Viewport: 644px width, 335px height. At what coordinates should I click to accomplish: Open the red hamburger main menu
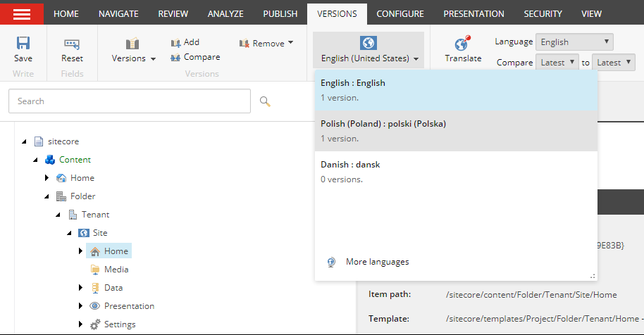pyautogui.click(x=22, y=14)
